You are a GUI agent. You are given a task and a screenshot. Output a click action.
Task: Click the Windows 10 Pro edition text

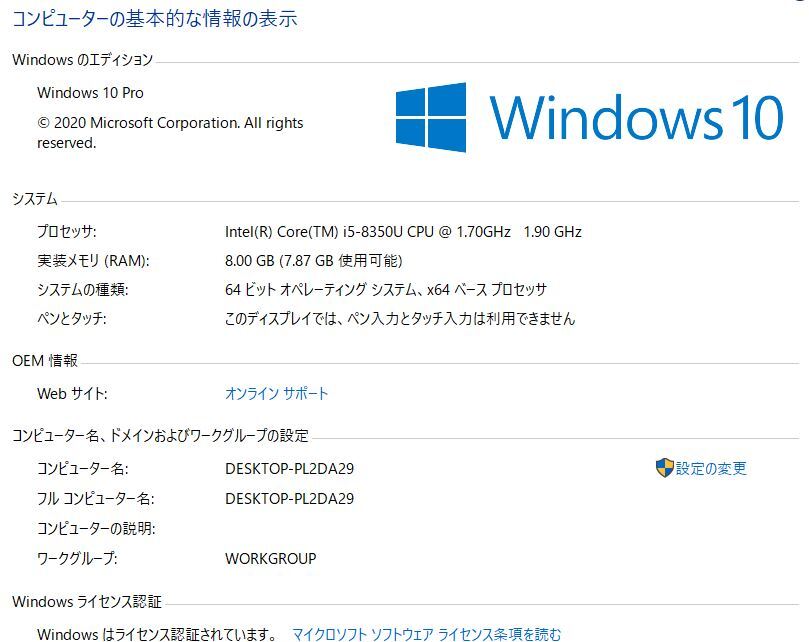coord(90,93)
